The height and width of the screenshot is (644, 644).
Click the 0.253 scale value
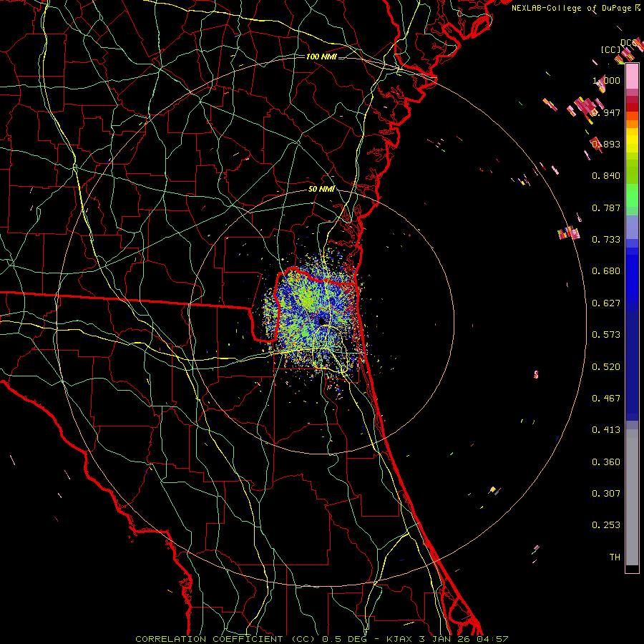[x=606, y=525]
